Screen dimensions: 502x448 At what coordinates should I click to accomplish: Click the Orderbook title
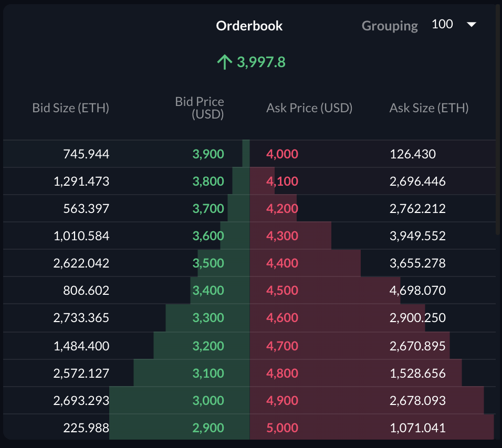[x=249, y=26]
